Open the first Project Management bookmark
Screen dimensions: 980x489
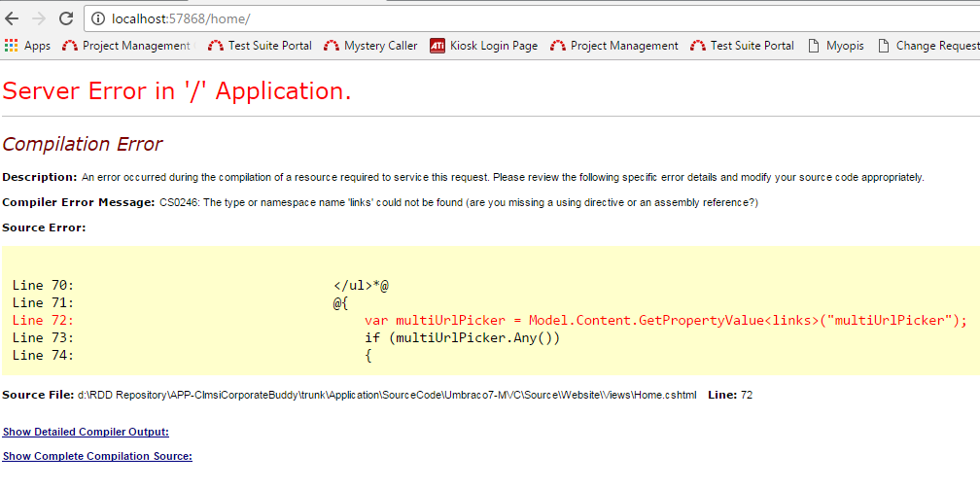[130, 46]
